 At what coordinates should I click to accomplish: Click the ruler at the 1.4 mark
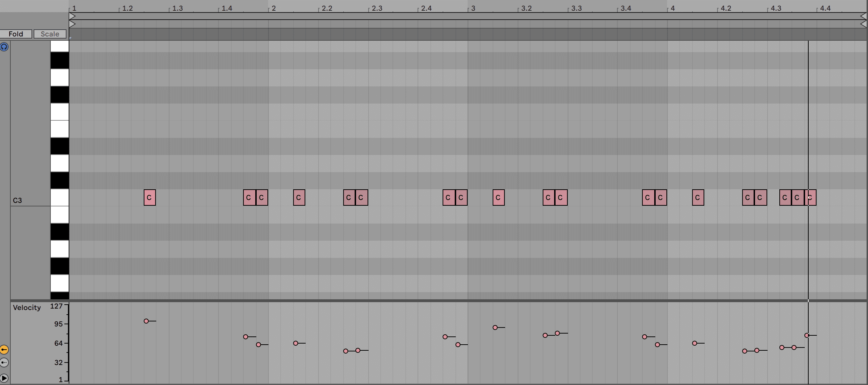[x=227, y=8]
